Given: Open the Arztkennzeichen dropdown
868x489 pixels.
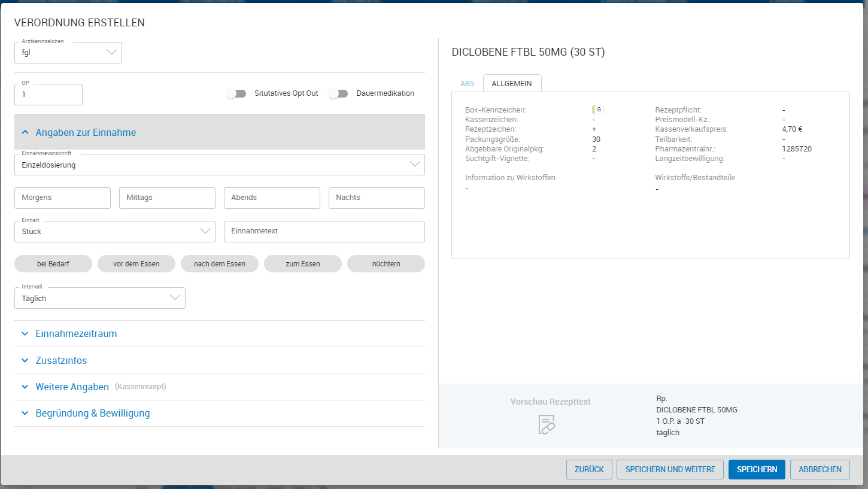Looking at the screenshot, I should click(68, 53).
